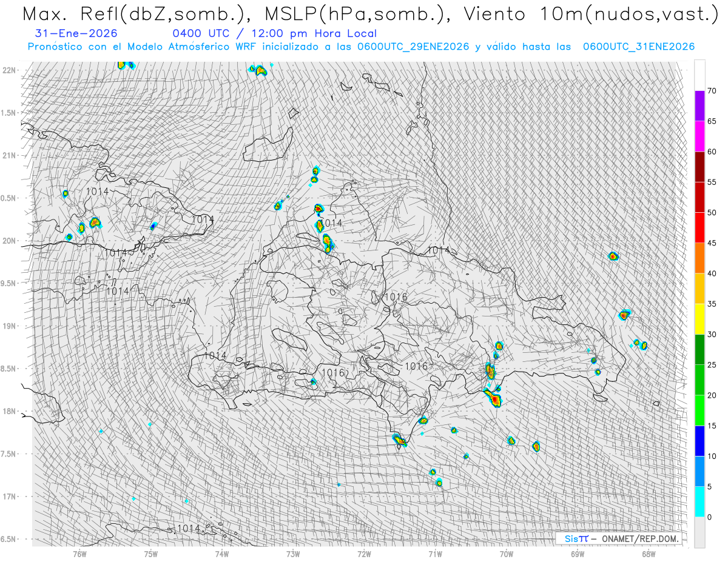
Task: Click the '15' colorbar label
Action: click(x=712, y=426)
